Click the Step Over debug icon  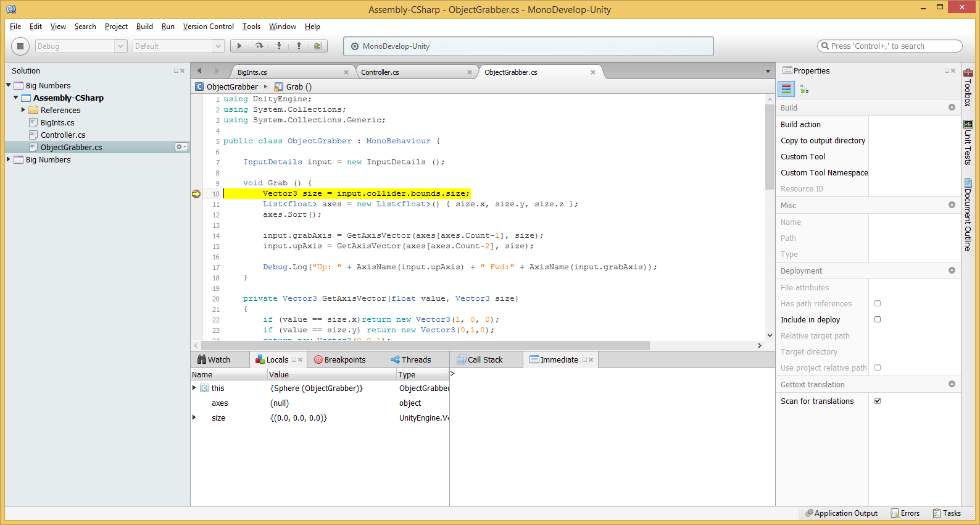coord(259,46)
